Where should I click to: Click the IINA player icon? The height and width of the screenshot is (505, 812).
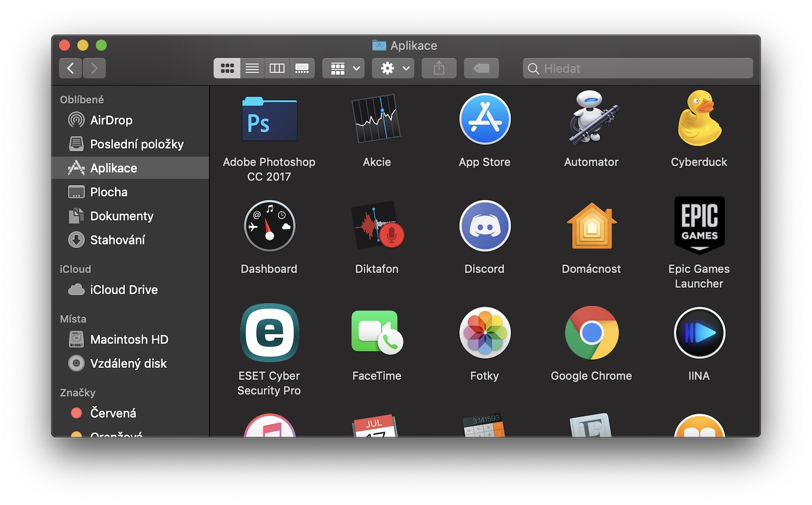[699, 332]
